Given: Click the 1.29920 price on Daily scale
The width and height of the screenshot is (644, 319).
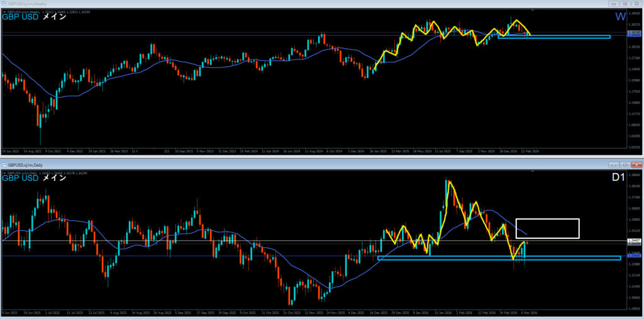Looking at the screenshot, I should point(635,309).
